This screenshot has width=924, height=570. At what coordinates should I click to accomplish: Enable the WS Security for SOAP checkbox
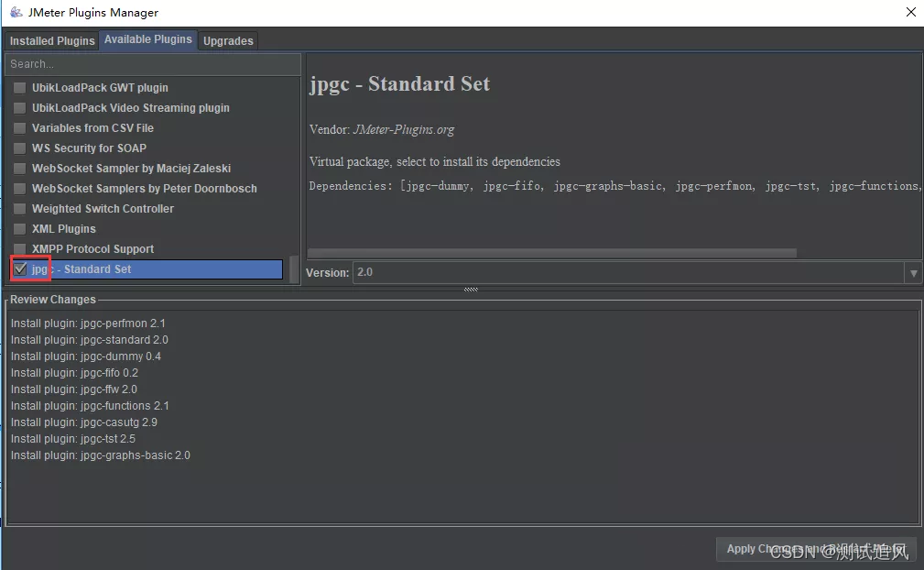pyautogui.click(x=19, y=148)
